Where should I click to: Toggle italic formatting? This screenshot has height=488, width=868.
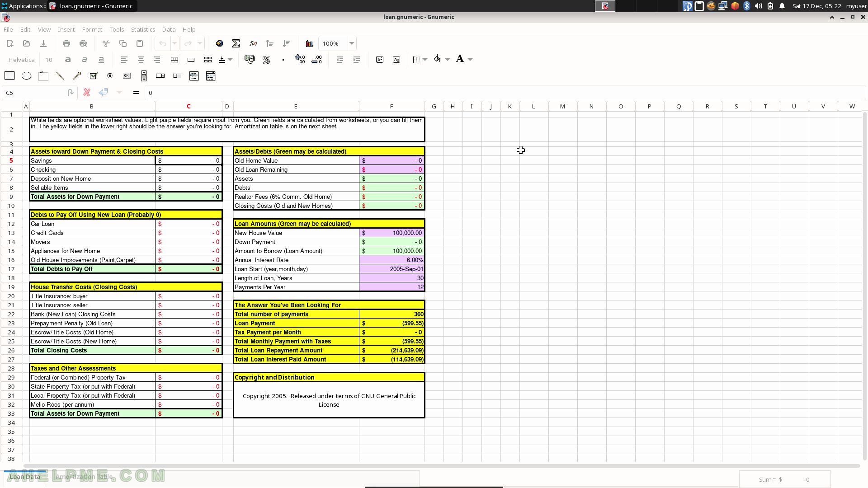tap(85, 60)
